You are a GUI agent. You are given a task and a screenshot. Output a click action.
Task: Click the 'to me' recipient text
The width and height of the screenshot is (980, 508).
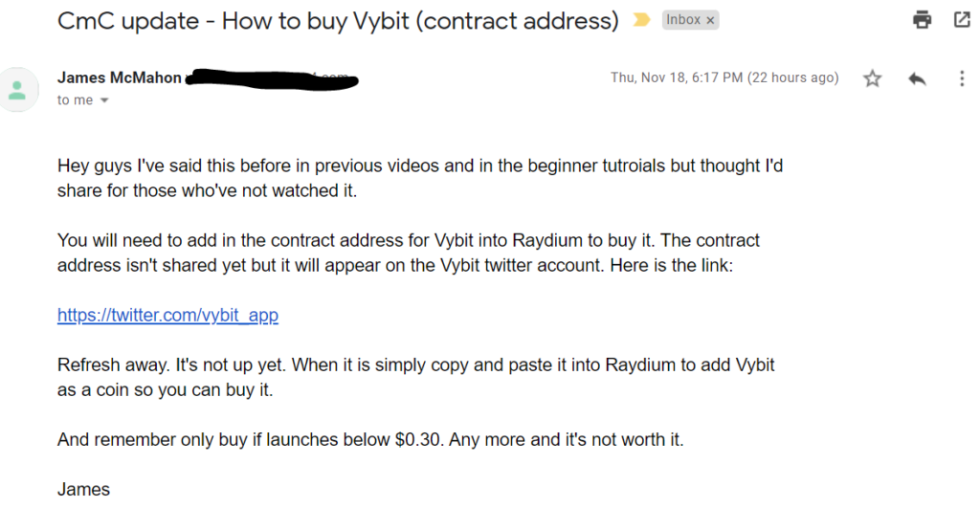click(x=75, y=100)
